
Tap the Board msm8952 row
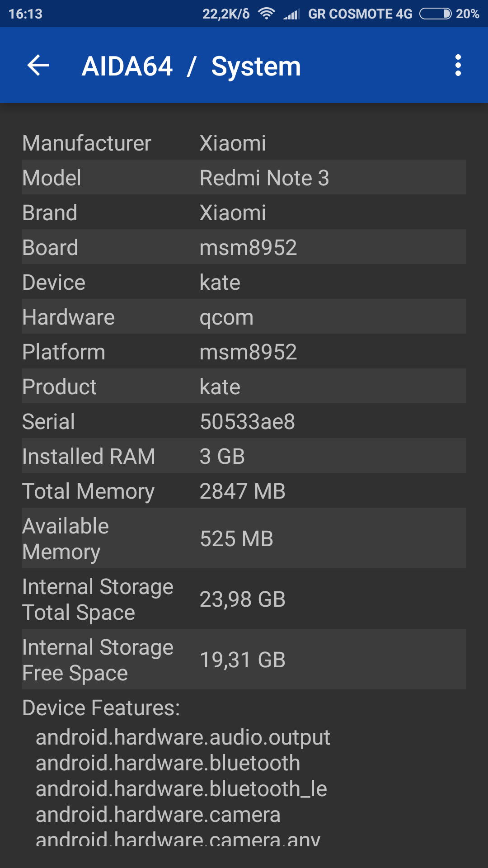coord(244,247)
